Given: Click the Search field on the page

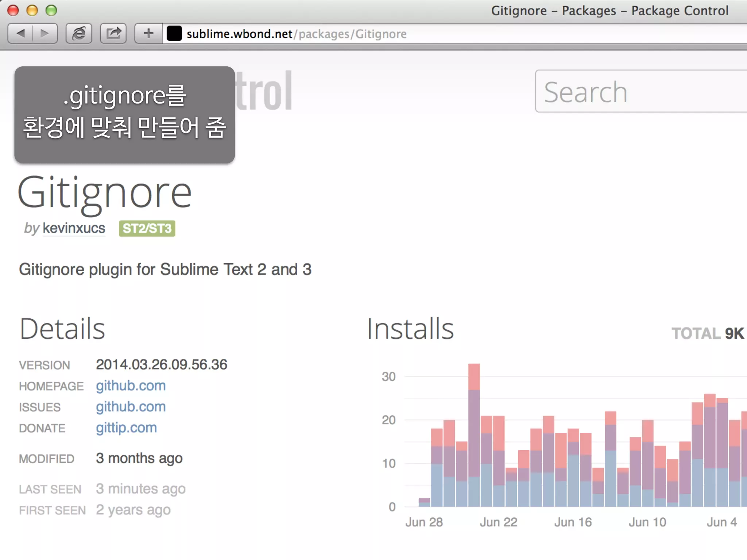Looking at the screenshot, I should tap(641, 91).
